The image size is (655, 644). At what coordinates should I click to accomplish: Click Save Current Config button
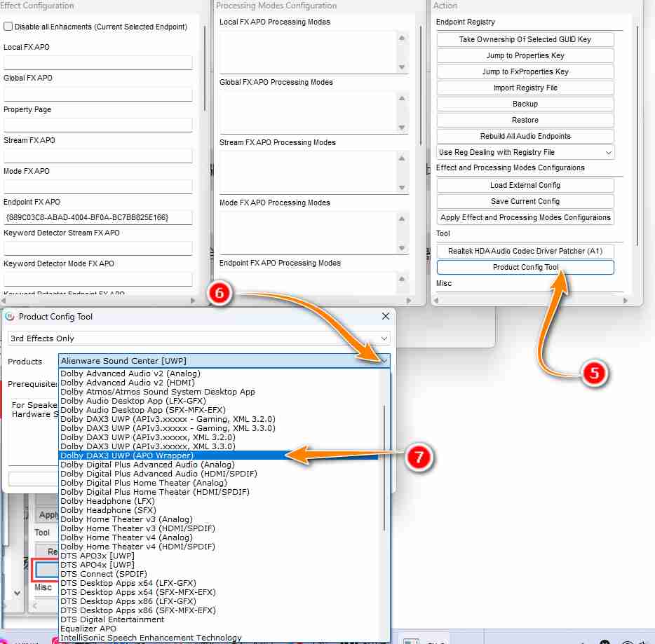tap(525, 201)
